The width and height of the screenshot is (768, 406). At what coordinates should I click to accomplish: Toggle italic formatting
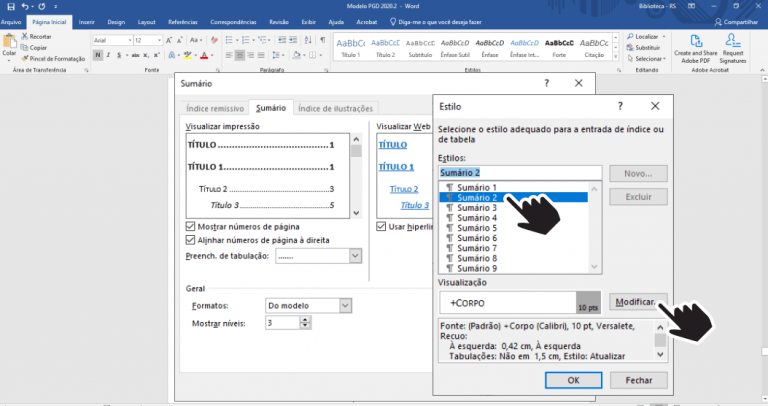(x=108, y=55)
